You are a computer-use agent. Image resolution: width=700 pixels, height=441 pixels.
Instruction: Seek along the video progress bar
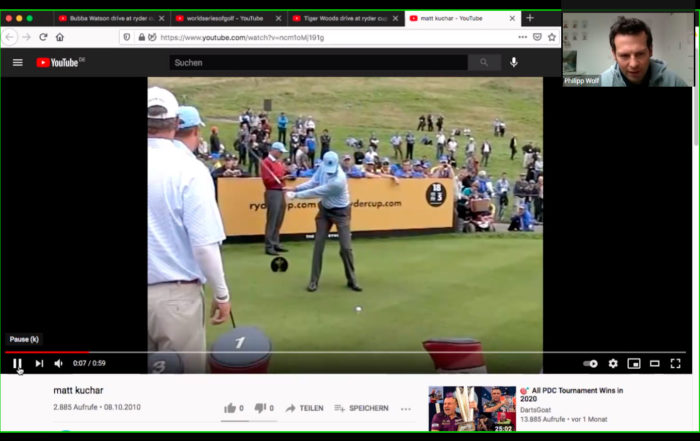tap(345, 352)
